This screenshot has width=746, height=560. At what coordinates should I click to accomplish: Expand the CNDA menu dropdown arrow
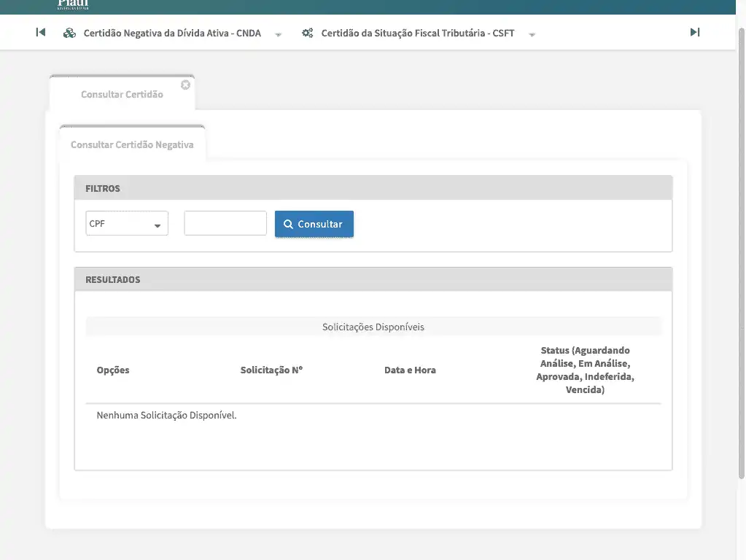pos(279,34)
